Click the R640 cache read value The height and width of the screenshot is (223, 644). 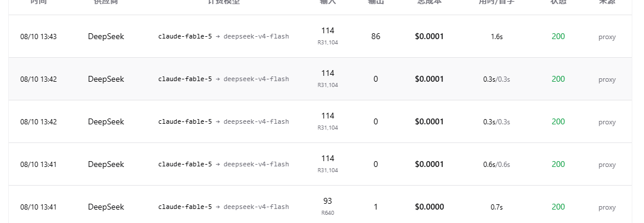click(328, 213)
